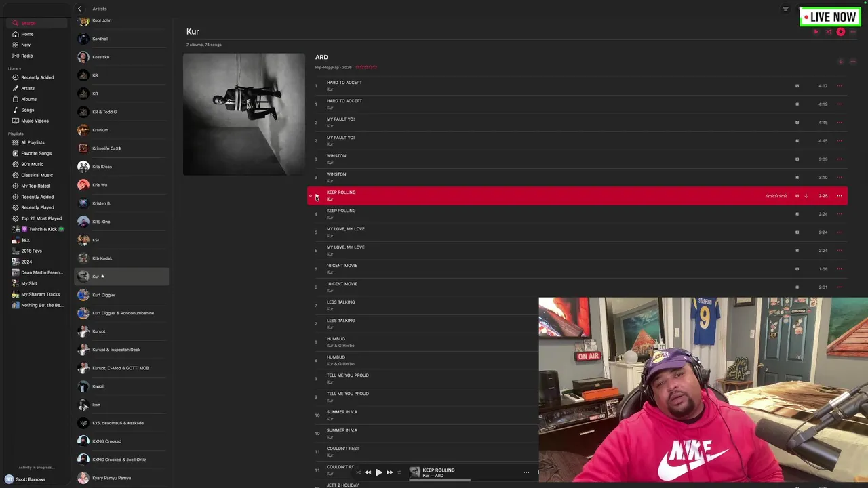Toggle favorite star on highlighted KEEP ROLLING row
Viewport: 868px width, 488px height.
point(311,196)
